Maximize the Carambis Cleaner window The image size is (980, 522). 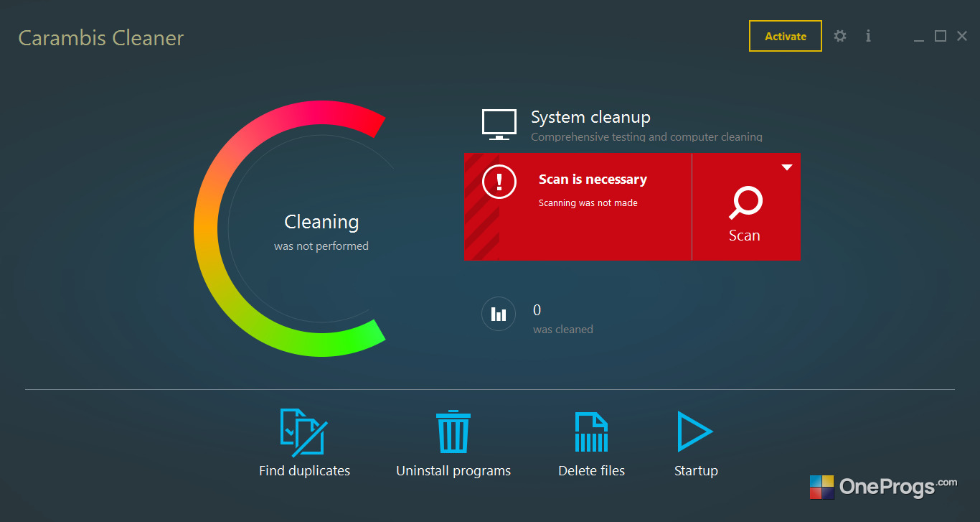[941, 36]
